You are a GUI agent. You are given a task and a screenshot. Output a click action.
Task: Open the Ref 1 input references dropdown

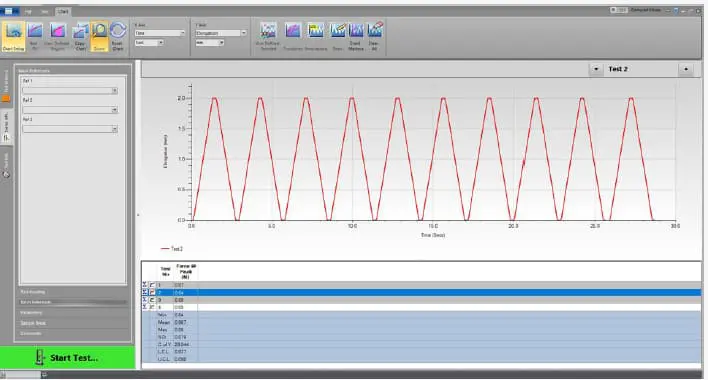pyautogui.click(x=70, y=91)
